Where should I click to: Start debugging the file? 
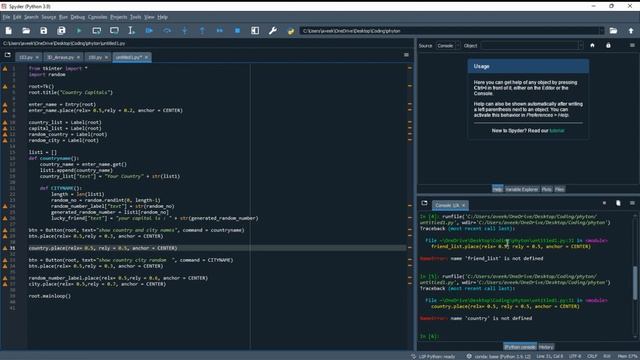point(149,31)
